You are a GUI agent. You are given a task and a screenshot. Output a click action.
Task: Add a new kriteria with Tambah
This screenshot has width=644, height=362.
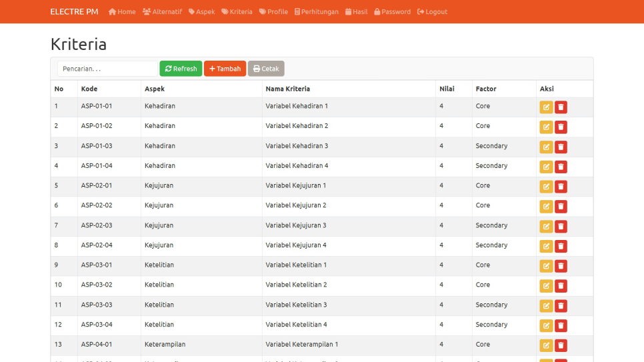(225, 69)
